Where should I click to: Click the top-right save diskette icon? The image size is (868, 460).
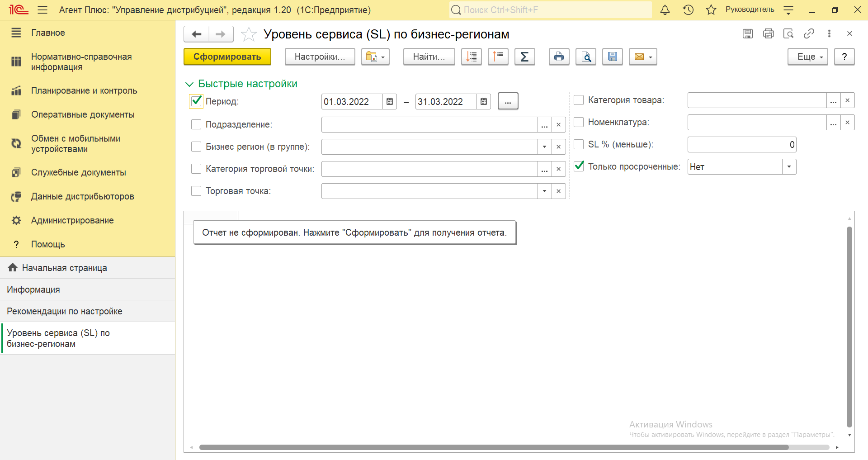(748, 33)
